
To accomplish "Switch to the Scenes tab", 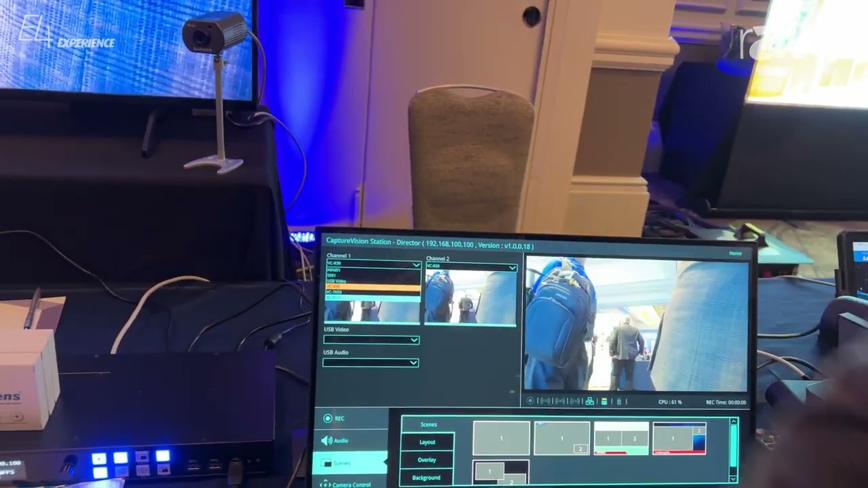I will tap(429, 424).
